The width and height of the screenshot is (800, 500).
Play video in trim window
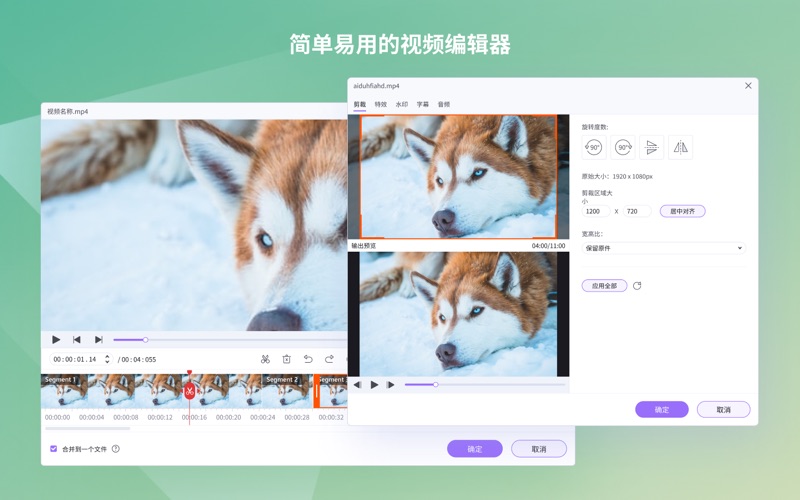click(56, 339)
